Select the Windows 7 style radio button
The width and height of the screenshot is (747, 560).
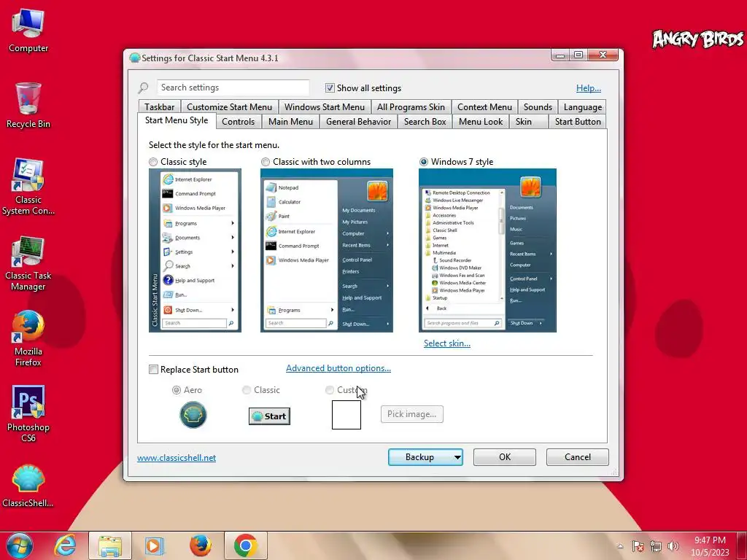pyautogui.click(x=424, y=162)
